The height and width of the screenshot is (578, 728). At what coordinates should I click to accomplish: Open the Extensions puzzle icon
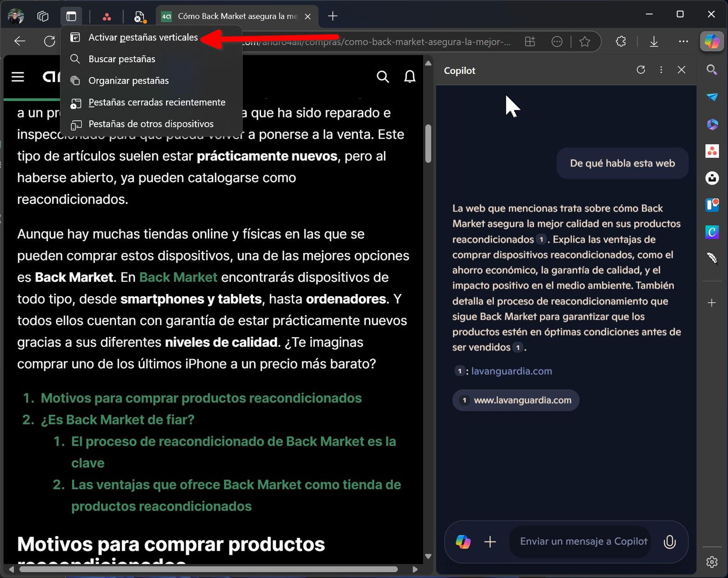621,42
